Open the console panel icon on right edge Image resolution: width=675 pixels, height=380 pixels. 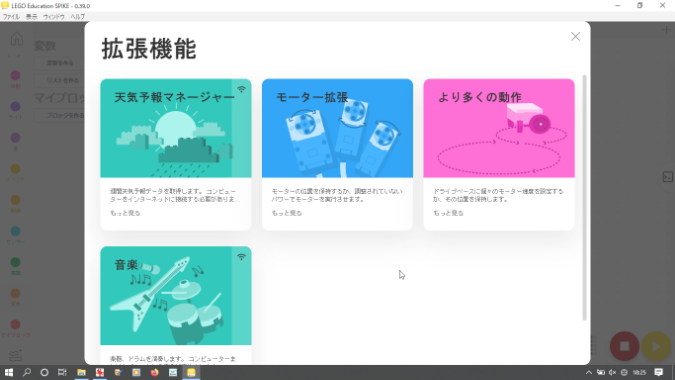pos(667,177)
